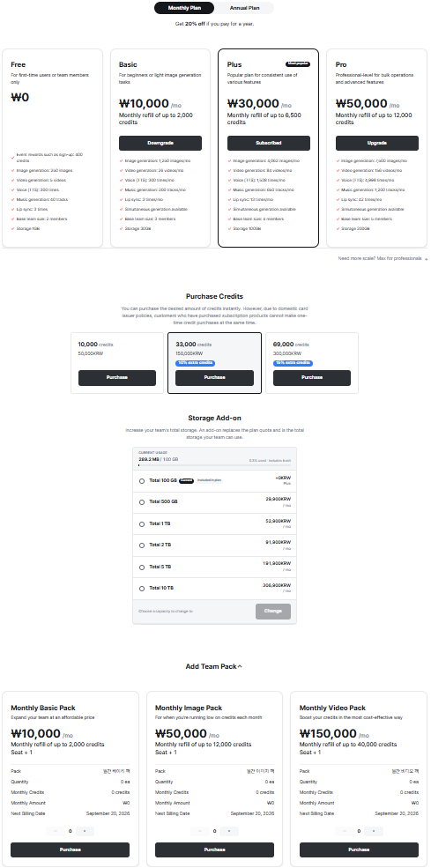Click the Monthly Basic Pack Next Billing Date value
Screen dimensions: 431x868
pos(108,813)
